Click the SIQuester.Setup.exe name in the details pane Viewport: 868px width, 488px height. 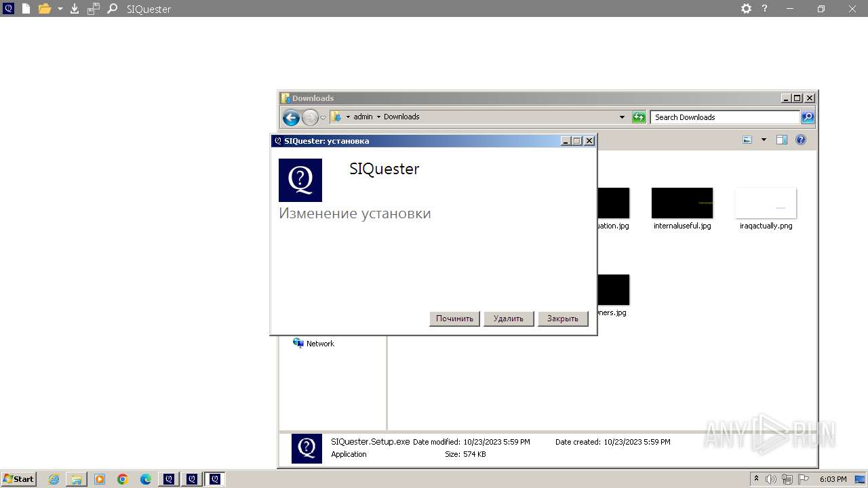coord(370,441)
